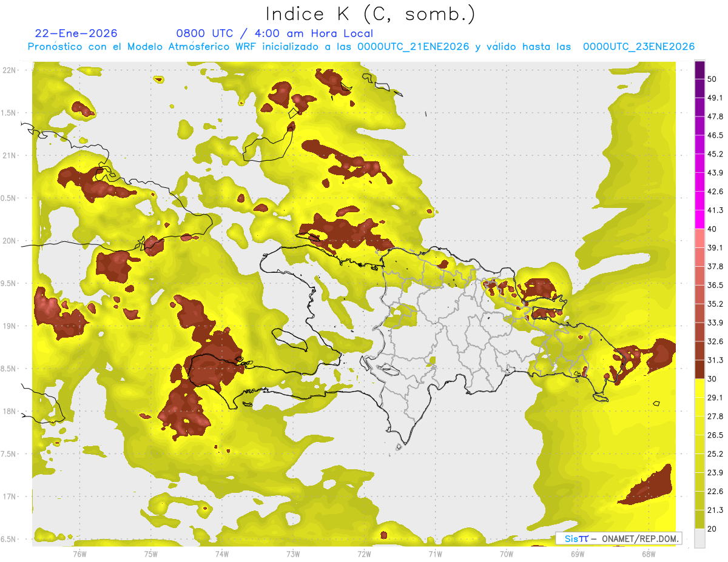The image size is (728, 562).
Task: Click the latitude axis label "19N"
Action: pos(10,326)
